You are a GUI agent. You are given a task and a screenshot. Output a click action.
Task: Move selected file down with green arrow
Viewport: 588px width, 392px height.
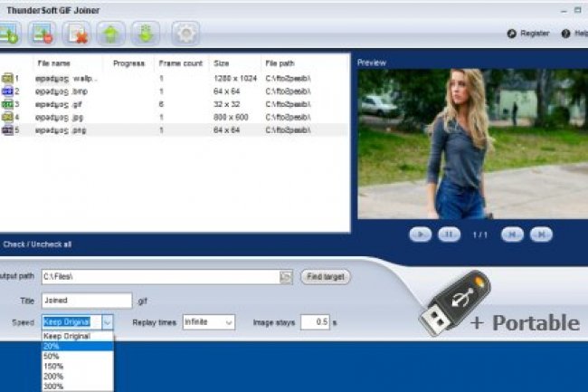coord(144,35)
